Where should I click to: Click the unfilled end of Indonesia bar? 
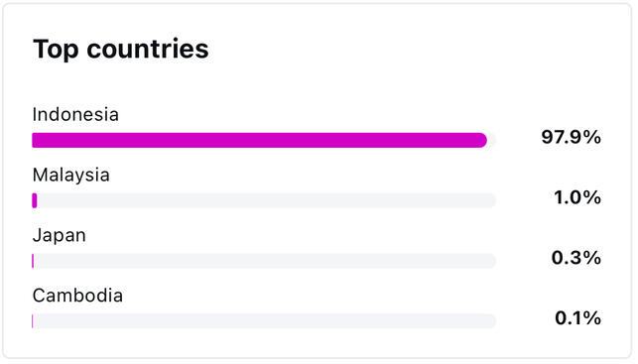(x=491, y=140)
